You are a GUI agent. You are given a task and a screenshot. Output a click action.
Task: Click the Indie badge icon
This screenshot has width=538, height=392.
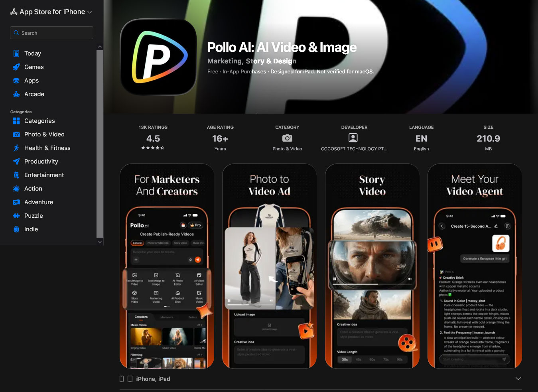(16, 229)
